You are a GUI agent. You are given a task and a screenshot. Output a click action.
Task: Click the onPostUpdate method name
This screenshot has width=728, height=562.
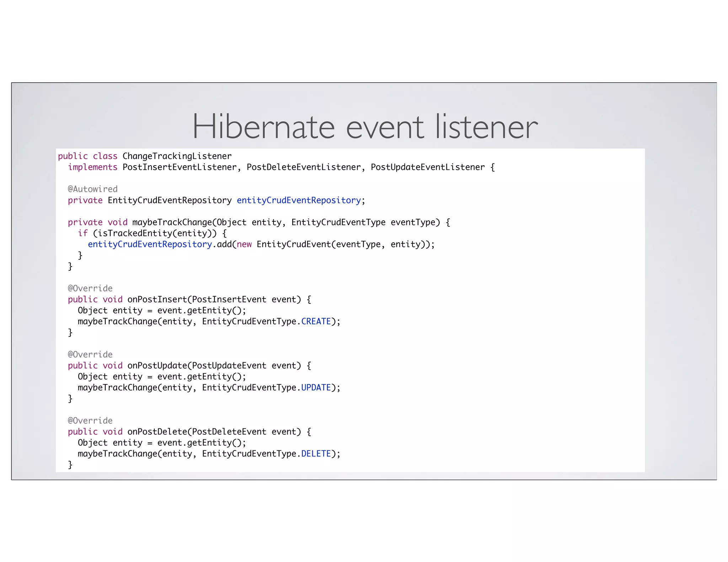click(157, 366)
